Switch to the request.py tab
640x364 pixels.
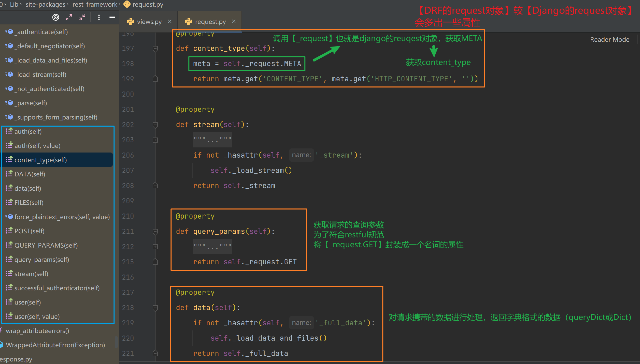[x=210, y=22]
